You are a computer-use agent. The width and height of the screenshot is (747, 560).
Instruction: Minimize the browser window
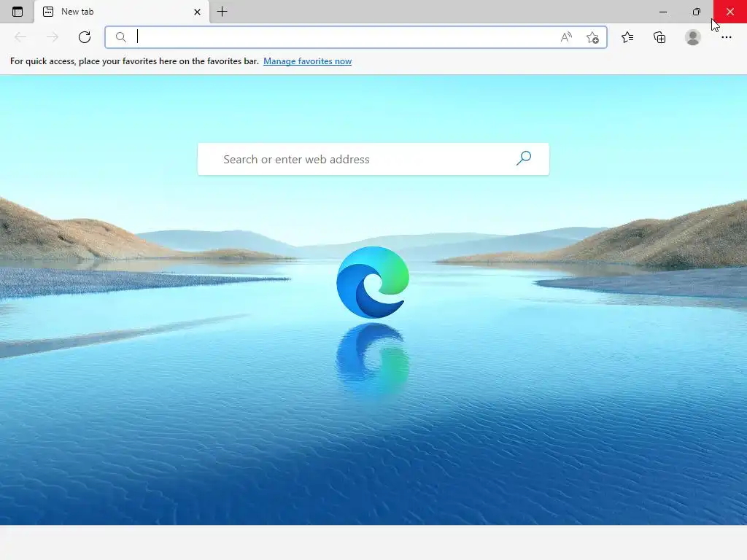[x=663, y=12]
